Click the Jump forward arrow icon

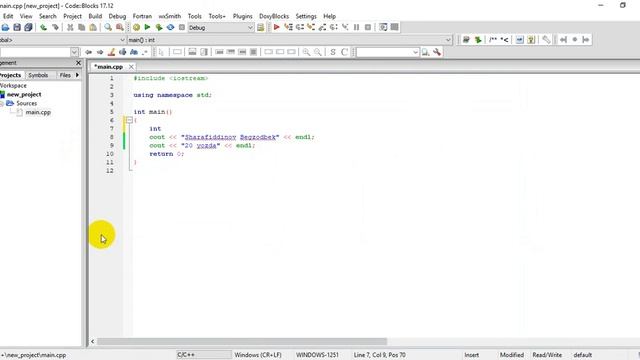pyautogui.click(x=100, y=52)
